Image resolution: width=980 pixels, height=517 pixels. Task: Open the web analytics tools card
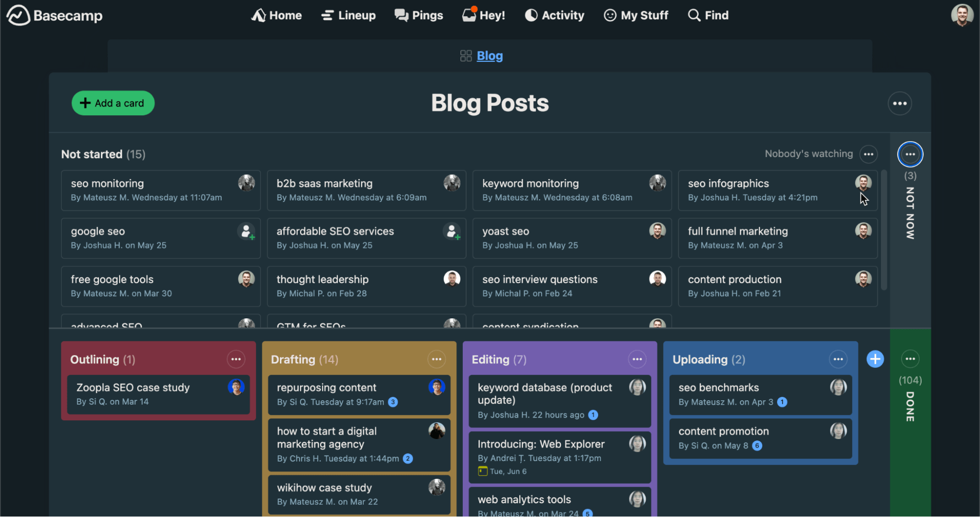[560, 502]
